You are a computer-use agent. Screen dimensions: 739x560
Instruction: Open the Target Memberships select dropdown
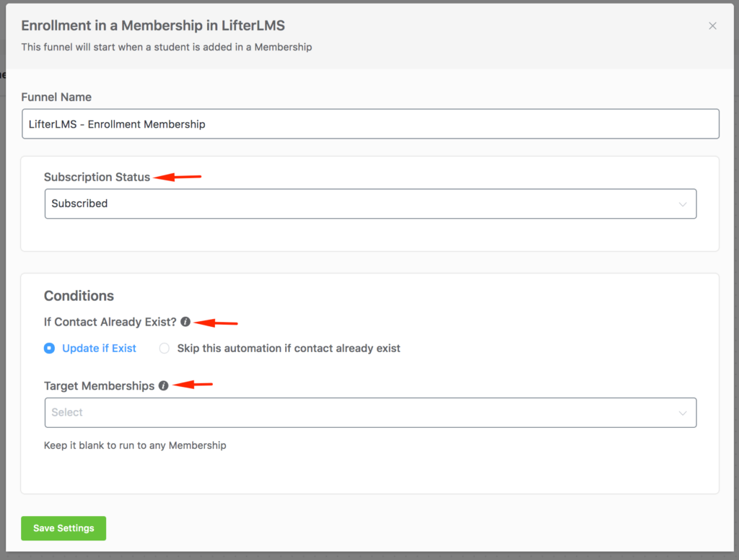(x=370, y=413)
